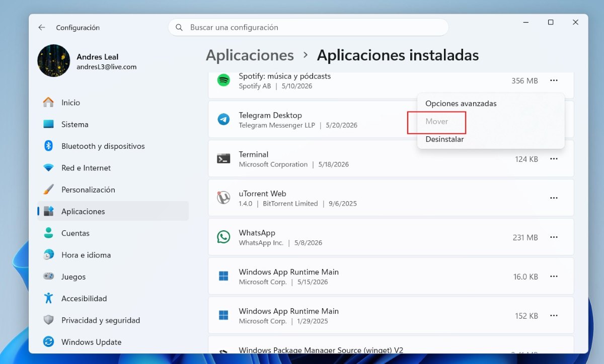Open Hora e idioma settings
Viewport: 604px width, 364px height.
coord(113,255)
